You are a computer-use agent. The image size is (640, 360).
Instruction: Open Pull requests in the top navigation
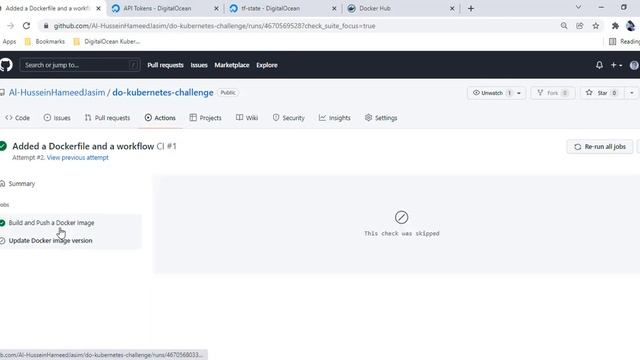point(165,65)
